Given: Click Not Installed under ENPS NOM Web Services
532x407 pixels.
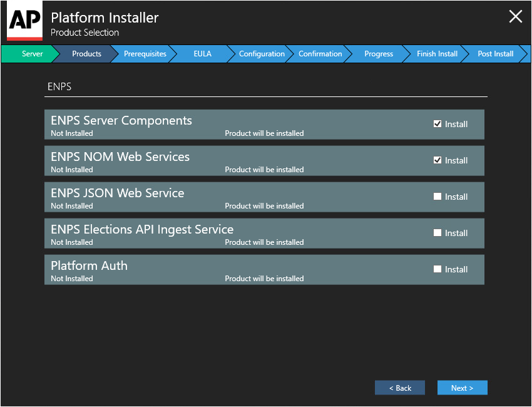Looking at the screenshot, I should click(x=72, y=170).
